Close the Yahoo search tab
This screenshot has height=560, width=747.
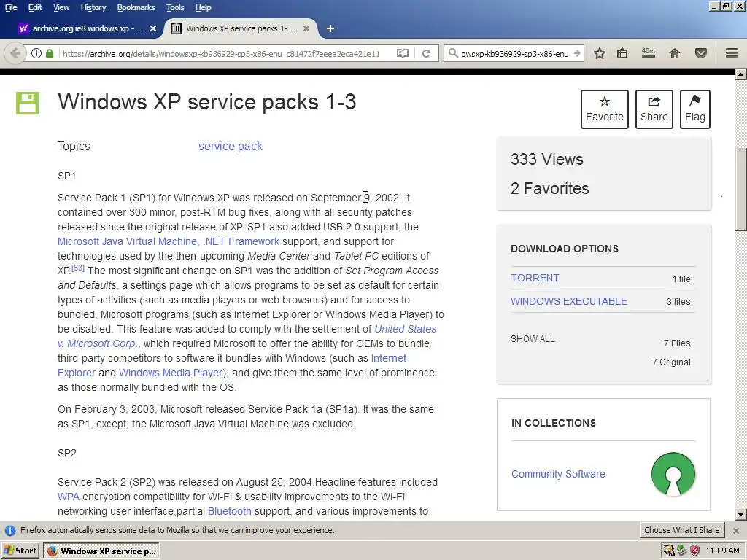click(x=153, y=28)
